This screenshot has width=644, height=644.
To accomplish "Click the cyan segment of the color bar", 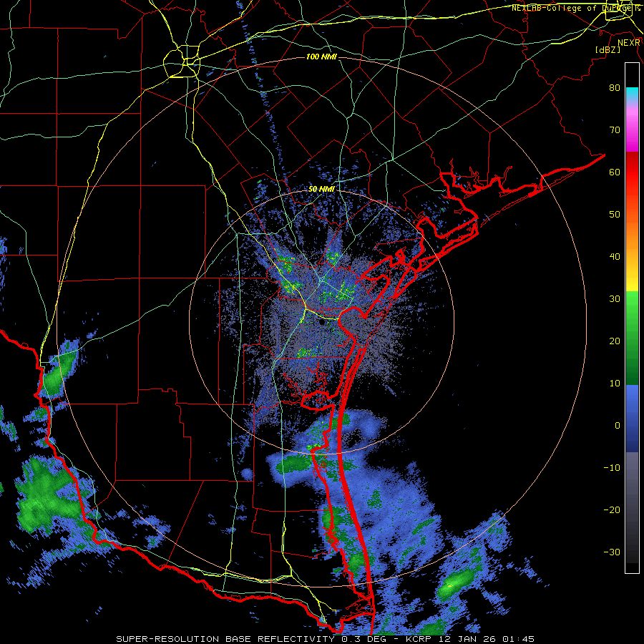I will click(x=632, y=94).
